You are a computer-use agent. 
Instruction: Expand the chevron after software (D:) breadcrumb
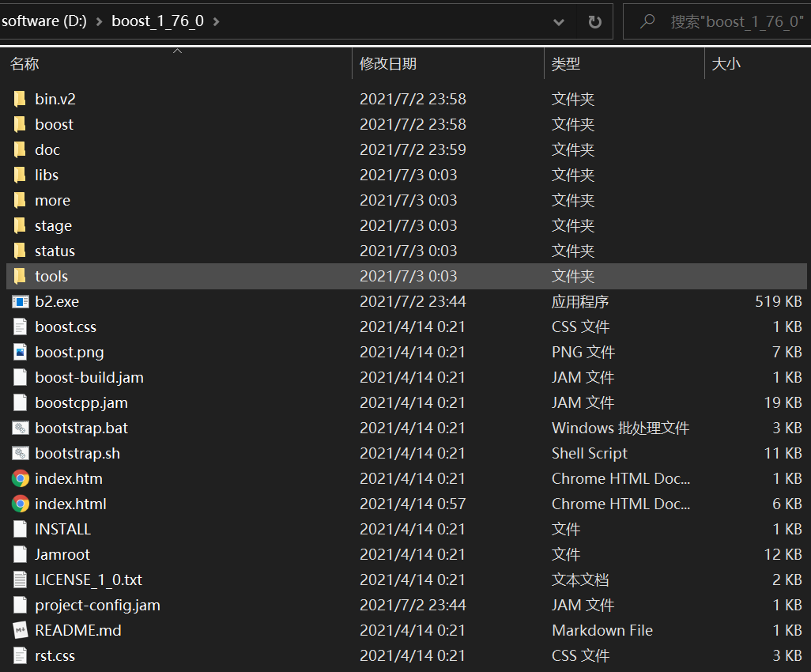tap(100, 21)
